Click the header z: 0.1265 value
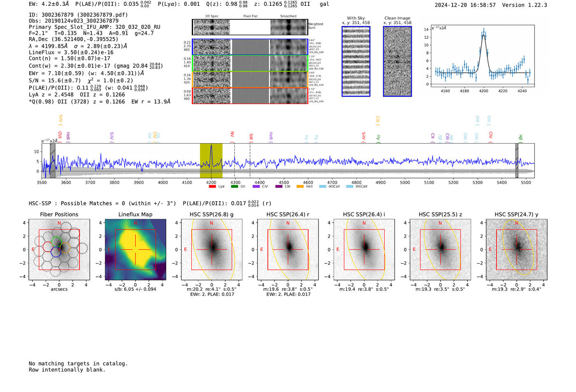This screenshot has width=576, height=392. (276, 4)
